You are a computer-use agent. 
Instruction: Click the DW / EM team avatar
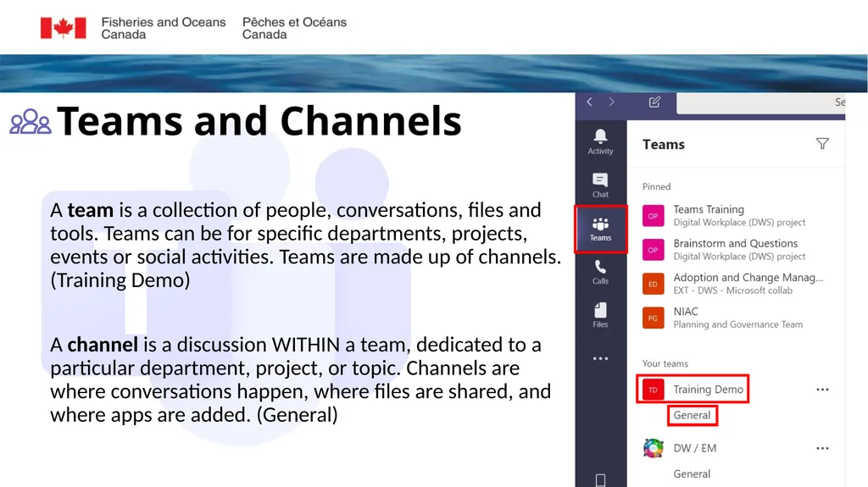pos(654,448)
